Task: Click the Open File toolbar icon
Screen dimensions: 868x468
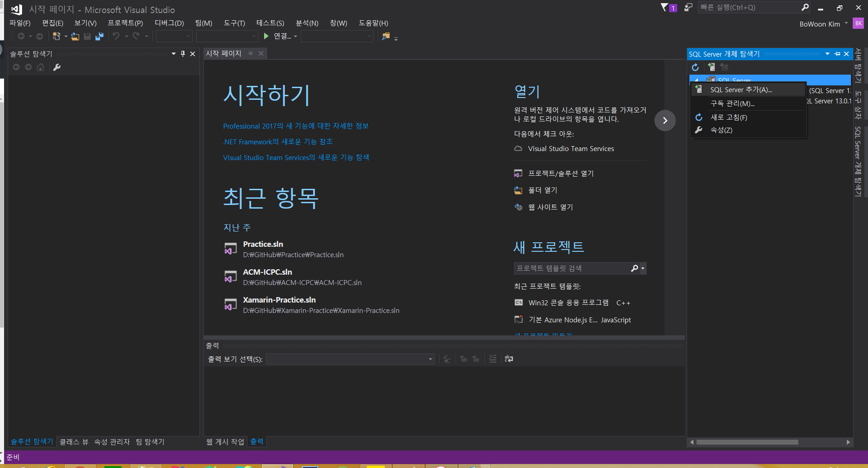Action: click(75, 36)
